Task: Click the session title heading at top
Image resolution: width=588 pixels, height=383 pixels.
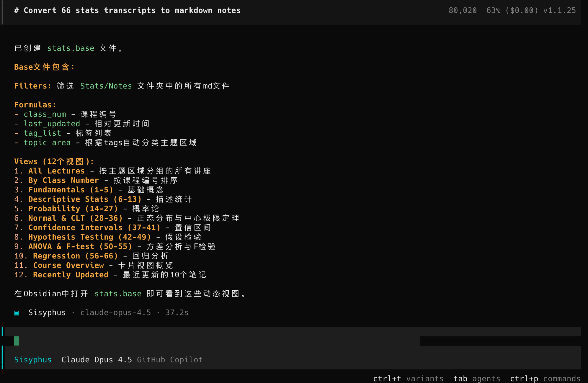Action: click(127, 10)
